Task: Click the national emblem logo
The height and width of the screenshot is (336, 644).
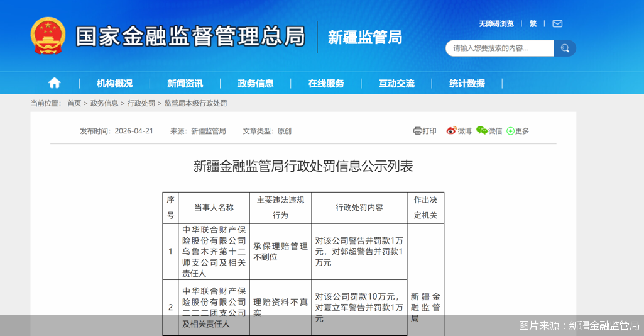Action: [x=48, y=36]
